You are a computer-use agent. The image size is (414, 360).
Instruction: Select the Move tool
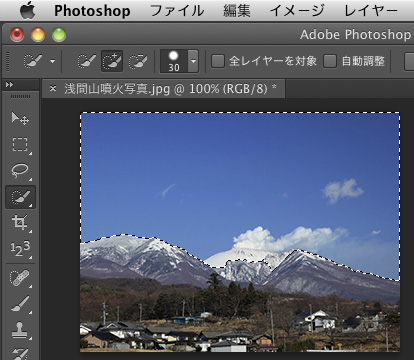[20, 118]
